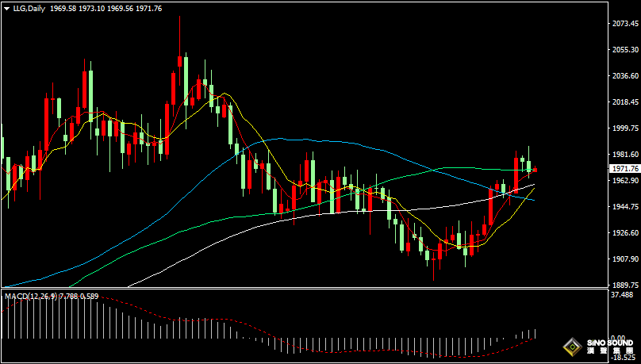Click the 1926.60 price axis label
Screen dimensions: 641x364
625,233
